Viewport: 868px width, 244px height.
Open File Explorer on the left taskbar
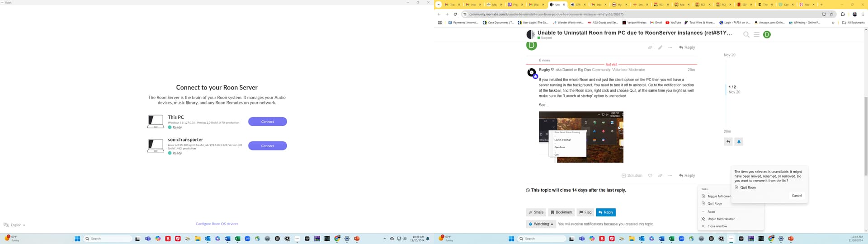tap(198, 239)
